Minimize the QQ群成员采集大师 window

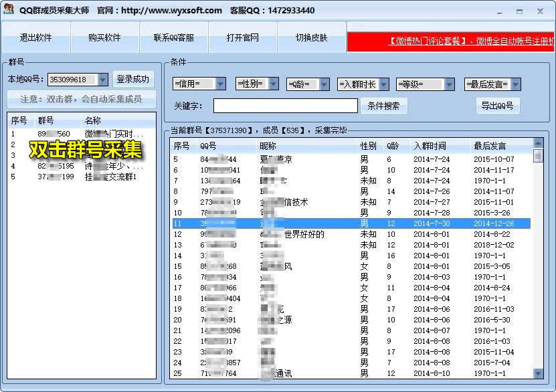point(500,11)
